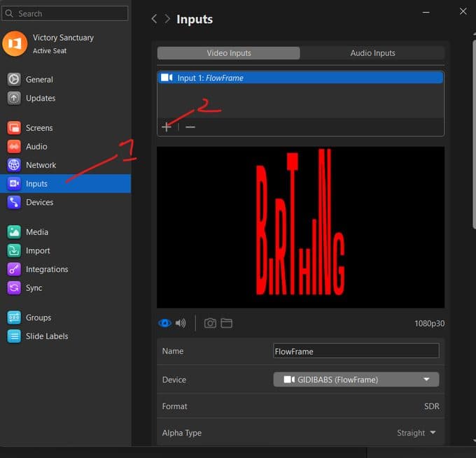Viewport: 476px width, 458px height.
Task: Open Audio settings label
Action: [x=36, y=147]
